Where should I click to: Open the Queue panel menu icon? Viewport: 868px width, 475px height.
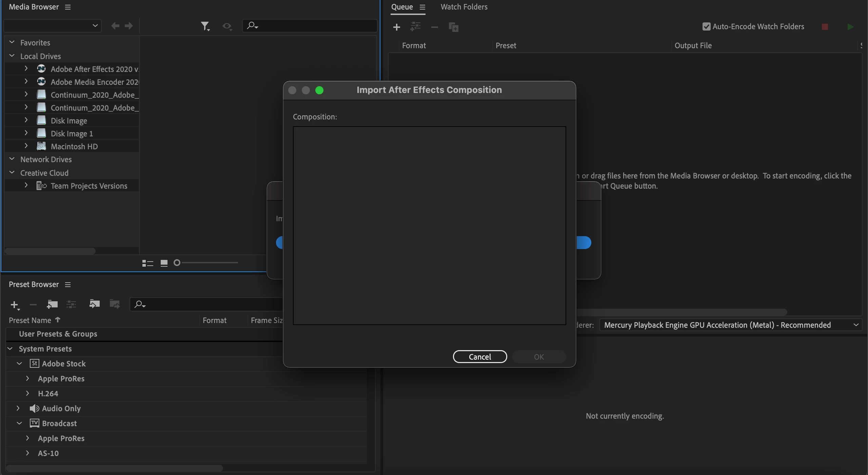coord(422,7)
